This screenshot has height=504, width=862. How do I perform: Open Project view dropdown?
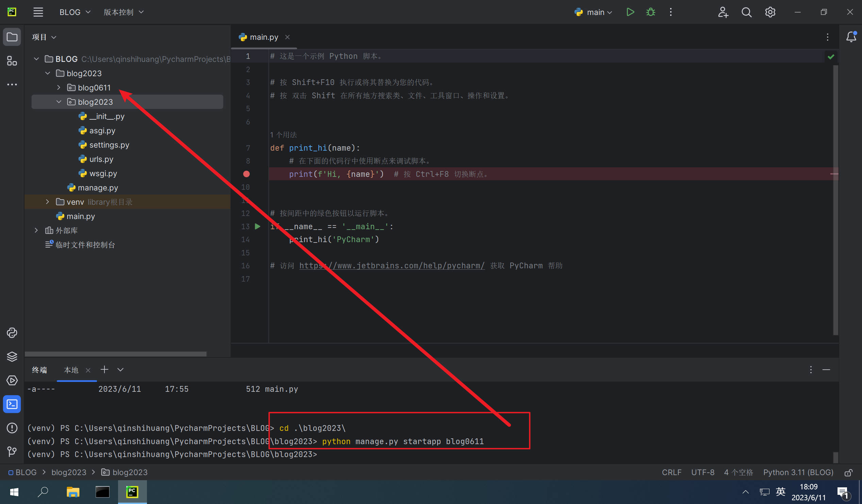coord(44,37)
